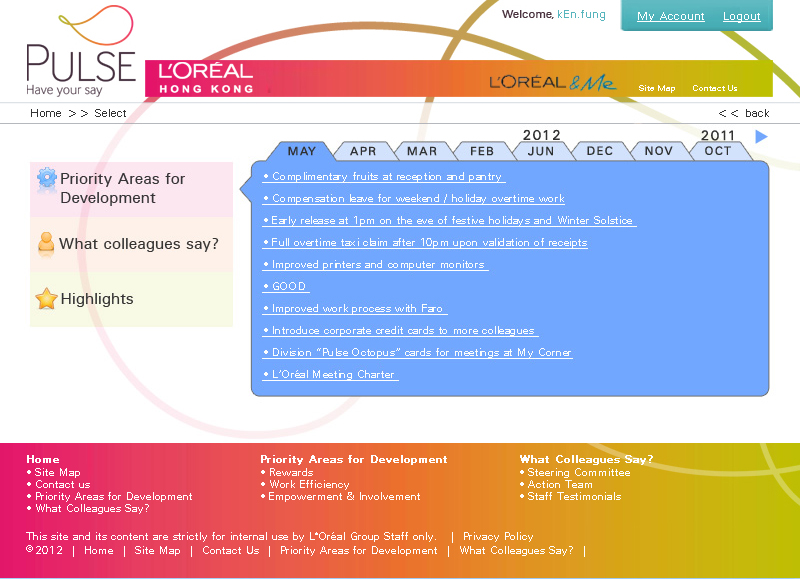The image size is (800, 579).
Task: Open What colleagues say? sidebar section
Action: [132, 244]
